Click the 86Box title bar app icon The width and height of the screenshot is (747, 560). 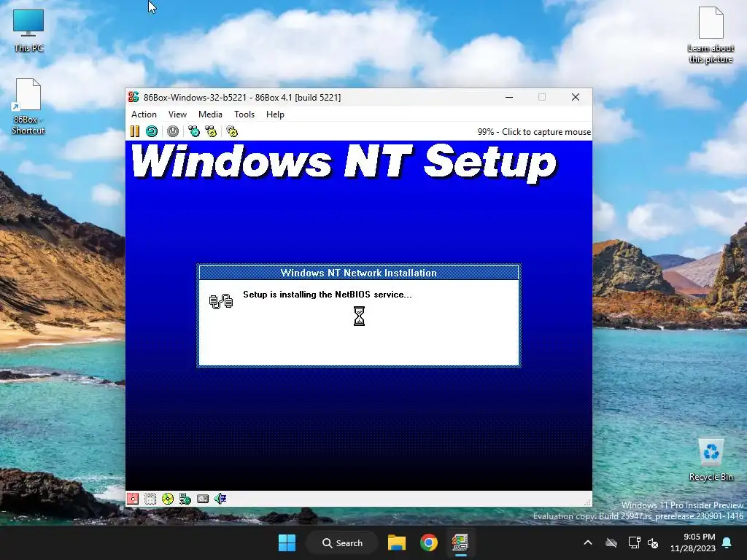[133, 97]
